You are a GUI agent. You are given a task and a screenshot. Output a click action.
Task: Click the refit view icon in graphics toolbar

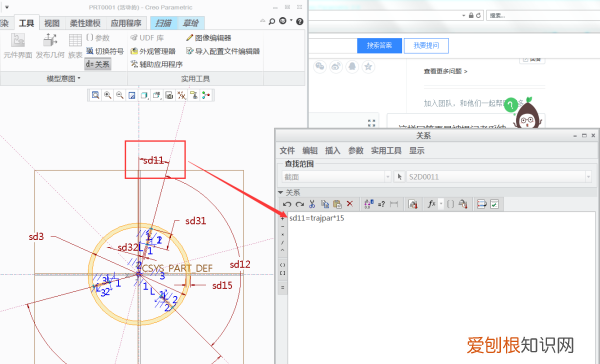tap(95, 95)
